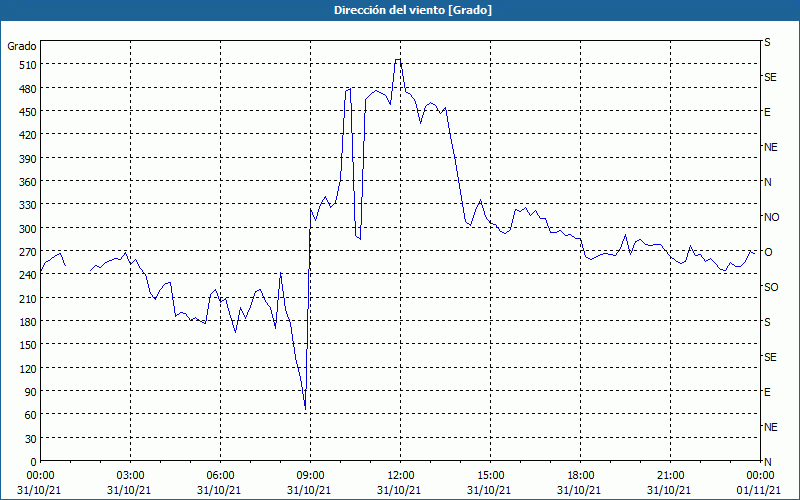The image size is (800, 500).
Task: Click the '30' left axis label
Action: (x=31, y=439)
